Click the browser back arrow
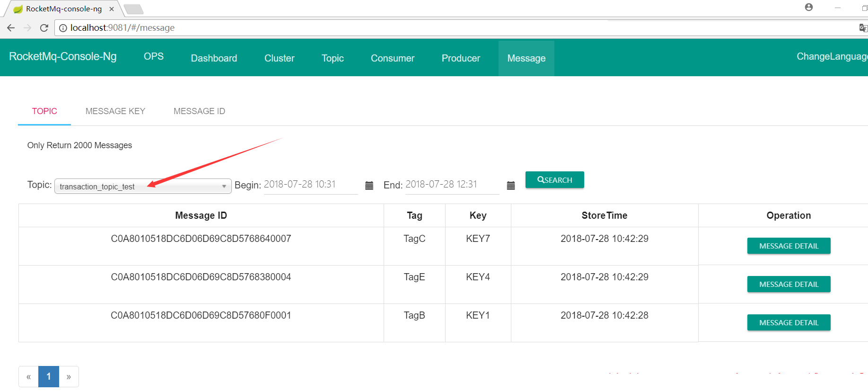The width and height of the screenshot is (868, 392). (x=11, y=28)
